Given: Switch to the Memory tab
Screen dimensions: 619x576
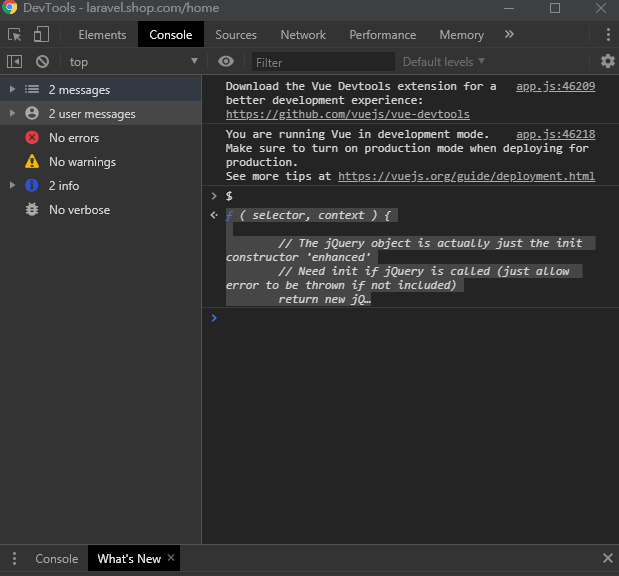Looking at the screenshot, I should pos(461,35).
